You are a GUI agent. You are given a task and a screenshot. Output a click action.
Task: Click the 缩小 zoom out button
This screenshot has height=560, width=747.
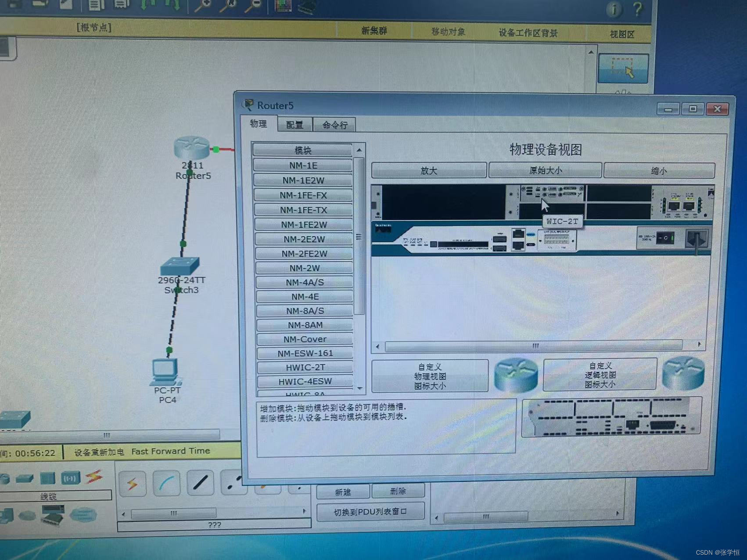point(659,171)
